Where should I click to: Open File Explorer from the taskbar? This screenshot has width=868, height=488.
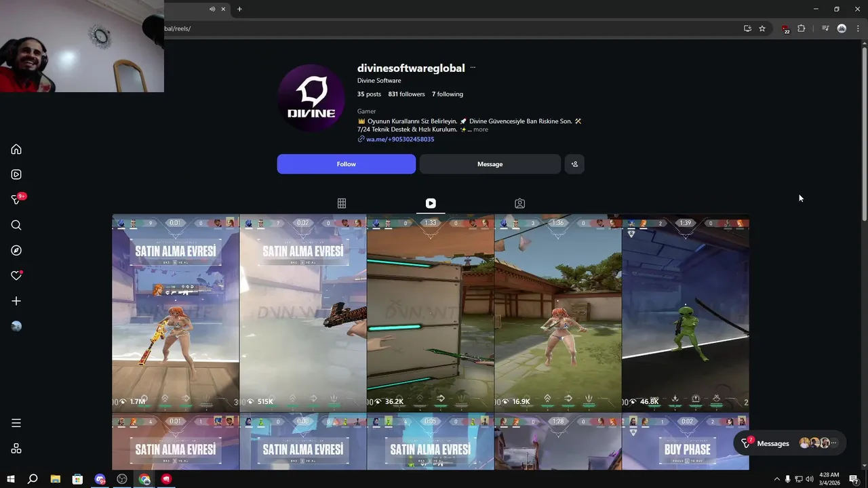point(56,479)
